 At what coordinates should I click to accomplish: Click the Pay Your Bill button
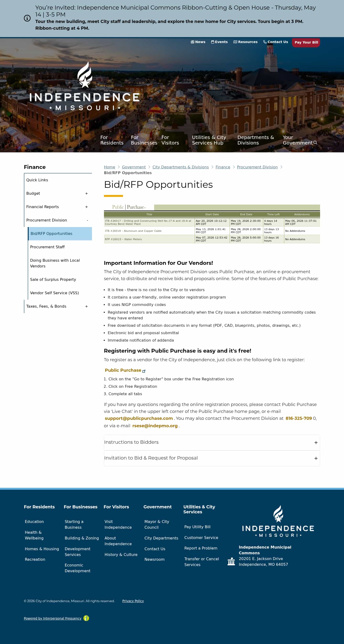306,43
